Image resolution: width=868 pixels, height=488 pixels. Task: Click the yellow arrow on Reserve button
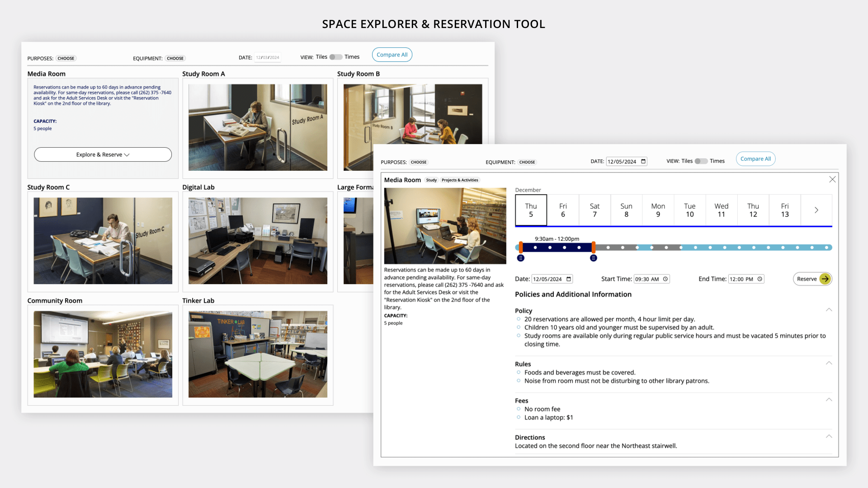(x=825, y=279)
